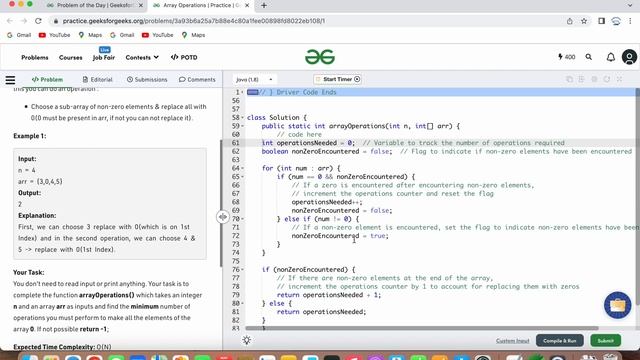This screenshot has height=360, width=640.
Task: Close the Array Operations tab
Action: click(x=247, y=5)
